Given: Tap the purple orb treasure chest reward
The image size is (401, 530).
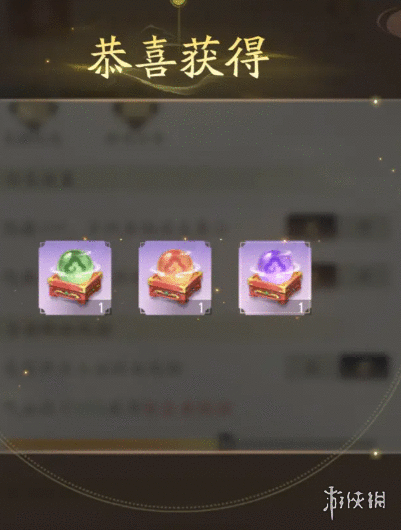Looking at the screenshot, I should tap(275, 278).
